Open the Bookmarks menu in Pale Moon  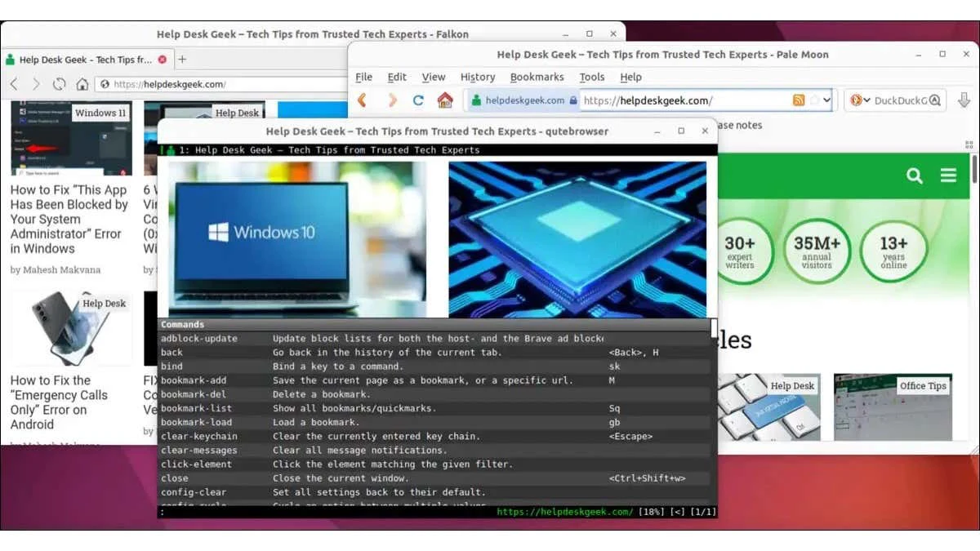click(537, 77)
